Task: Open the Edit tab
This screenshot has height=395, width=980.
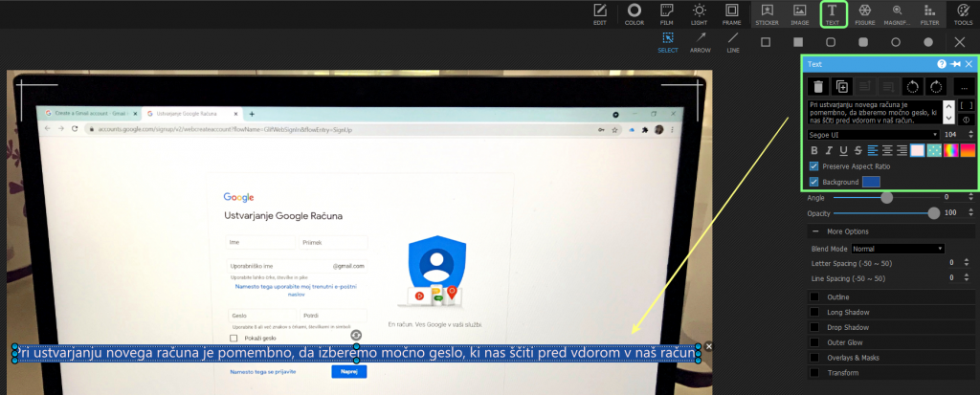Action: pos(600,14)
